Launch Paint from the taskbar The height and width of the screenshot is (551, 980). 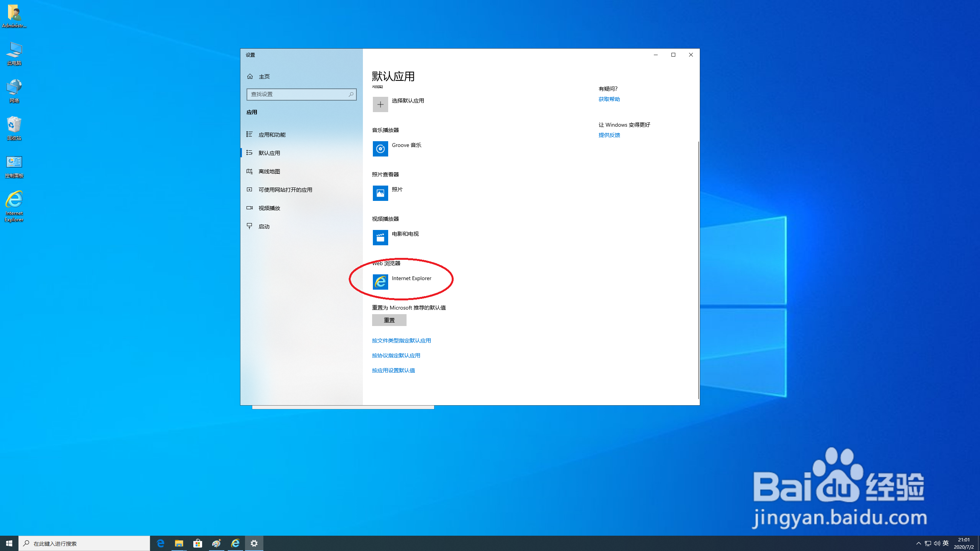tap(216, 543)
